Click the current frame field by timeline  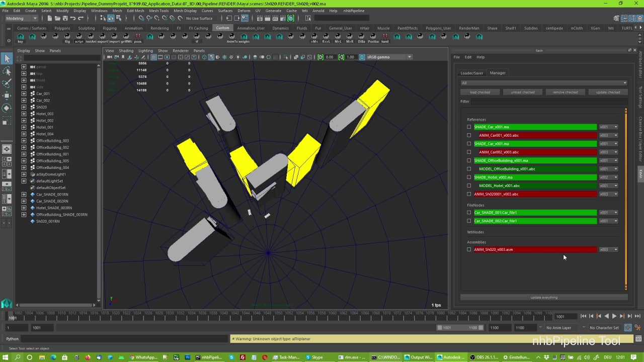point(566,316)
